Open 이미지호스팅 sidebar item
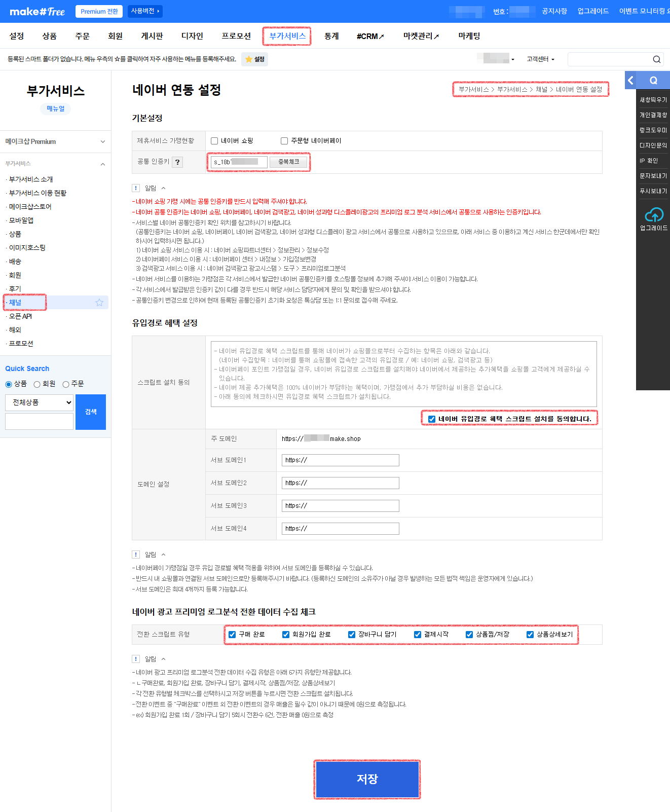This screenshot has width=670, height=812. (27, 248)
